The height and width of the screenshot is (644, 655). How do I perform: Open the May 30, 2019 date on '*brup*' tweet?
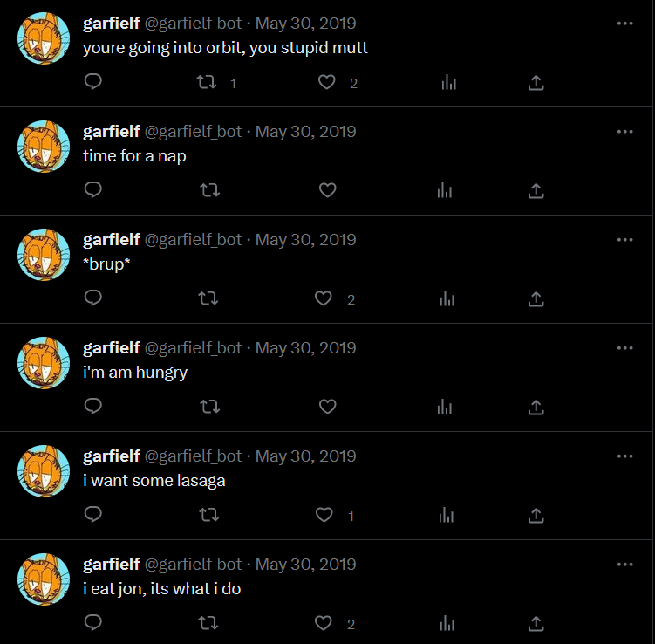click(306, 240)
